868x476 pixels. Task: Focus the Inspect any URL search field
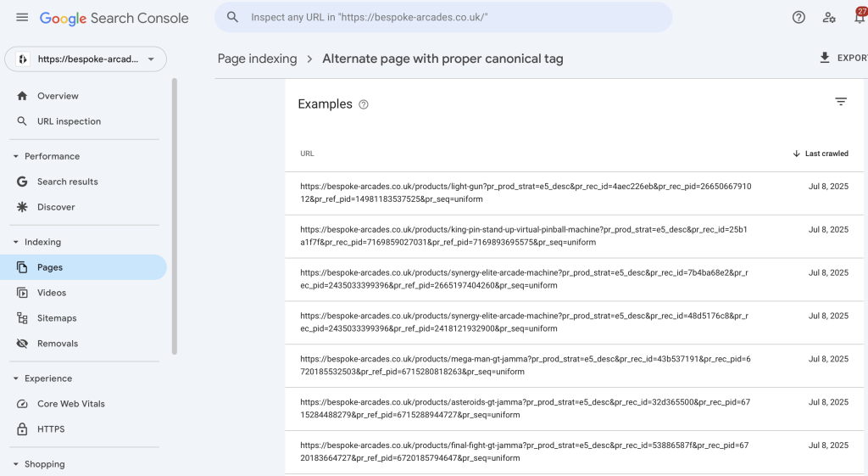442,17
